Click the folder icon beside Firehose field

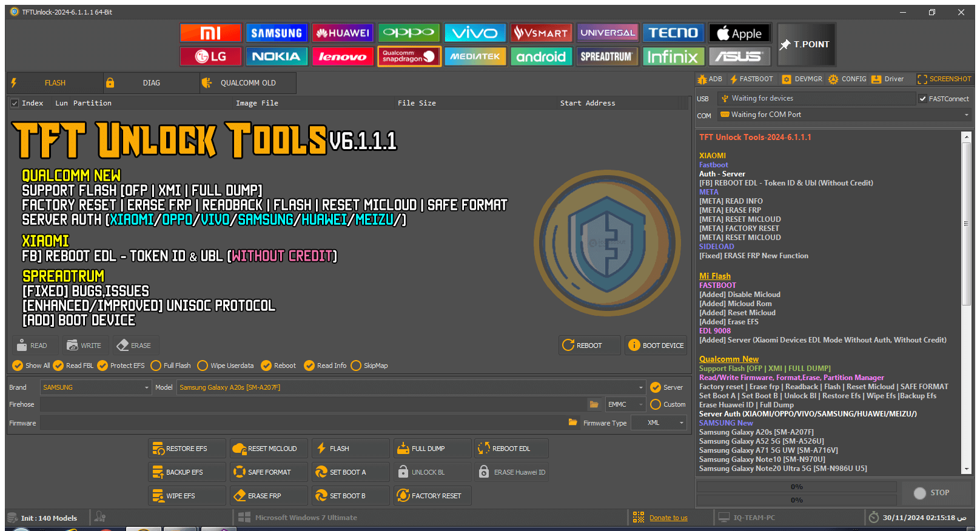[594, 404]
